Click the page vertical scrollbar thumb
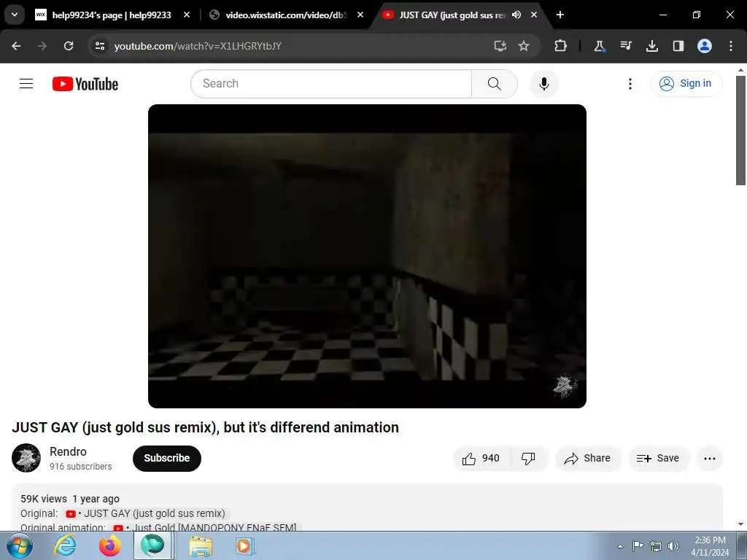The image size is (747, 560). point(740,130)
